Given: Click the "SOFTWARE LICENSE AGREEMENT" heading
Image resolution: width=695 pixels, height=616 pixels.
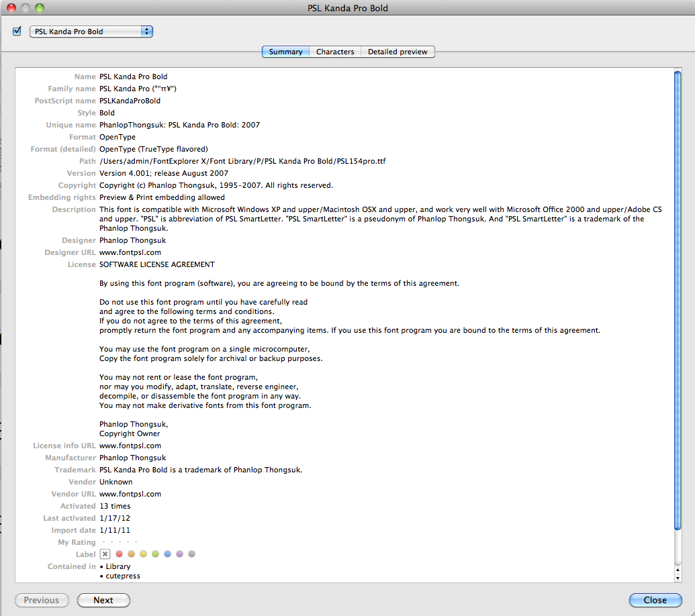Looking at the screenshot, I should (x=157, y=264).
